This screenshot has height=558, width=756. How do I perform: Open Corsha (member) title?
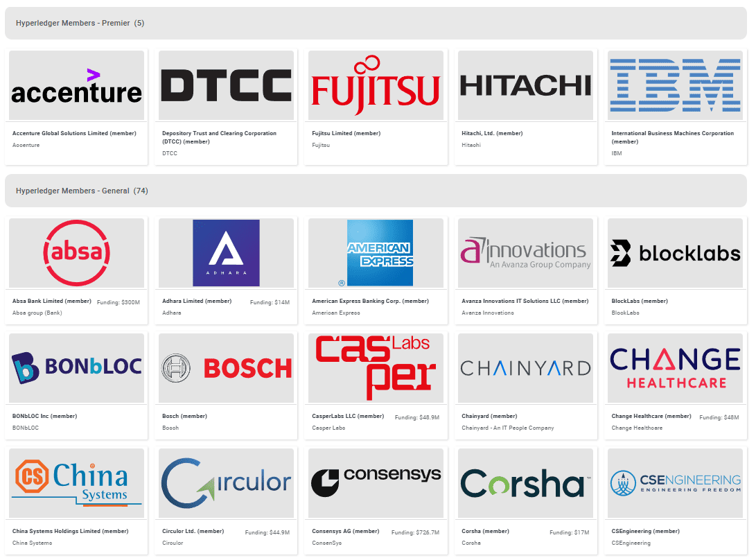(486, 531)
